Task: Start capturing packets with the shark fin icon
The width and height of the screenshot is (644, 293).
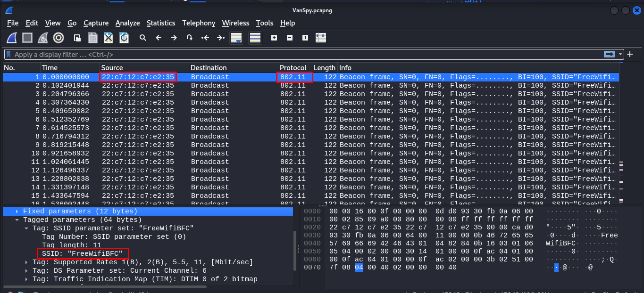Action: point(12,38)
